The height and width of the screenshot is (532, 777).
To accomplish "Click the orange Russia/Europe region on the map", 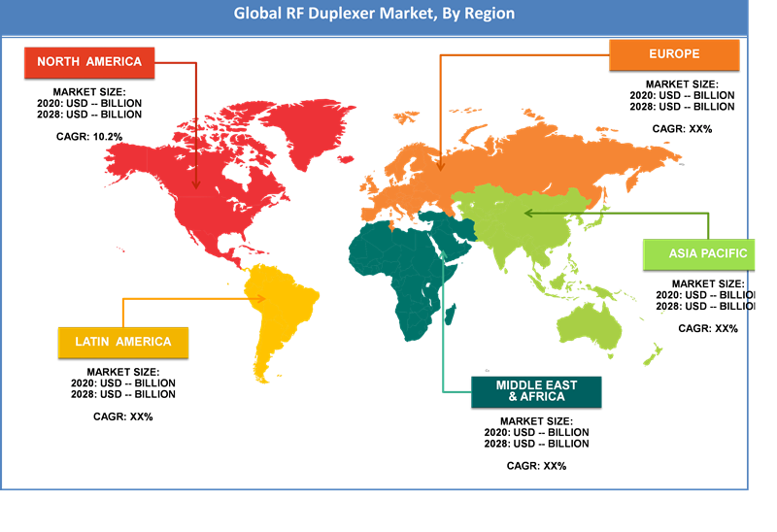I will click(x=521, y=163).
